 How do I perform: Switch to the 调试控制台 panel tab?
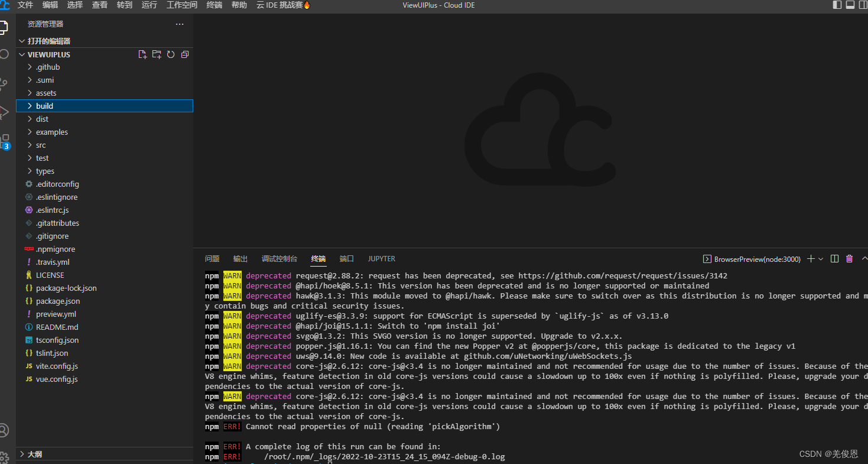point(279,259)
